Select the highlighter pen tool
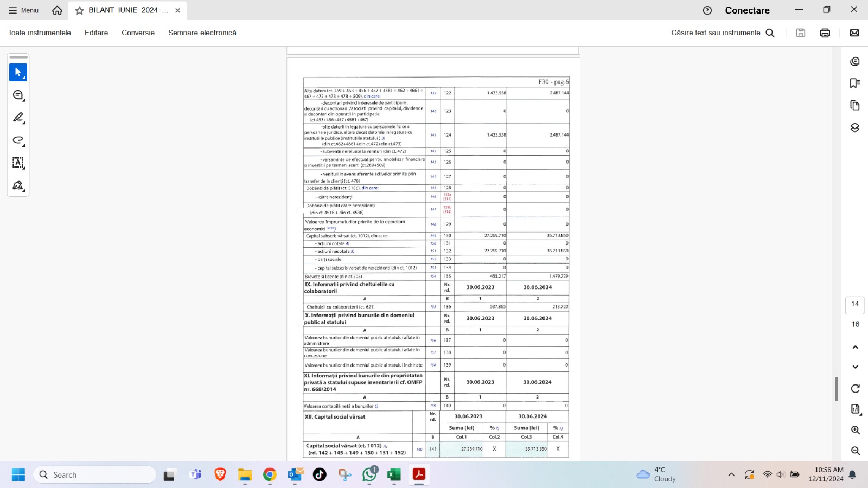The image size is (868, 488). tap(18, 118)
